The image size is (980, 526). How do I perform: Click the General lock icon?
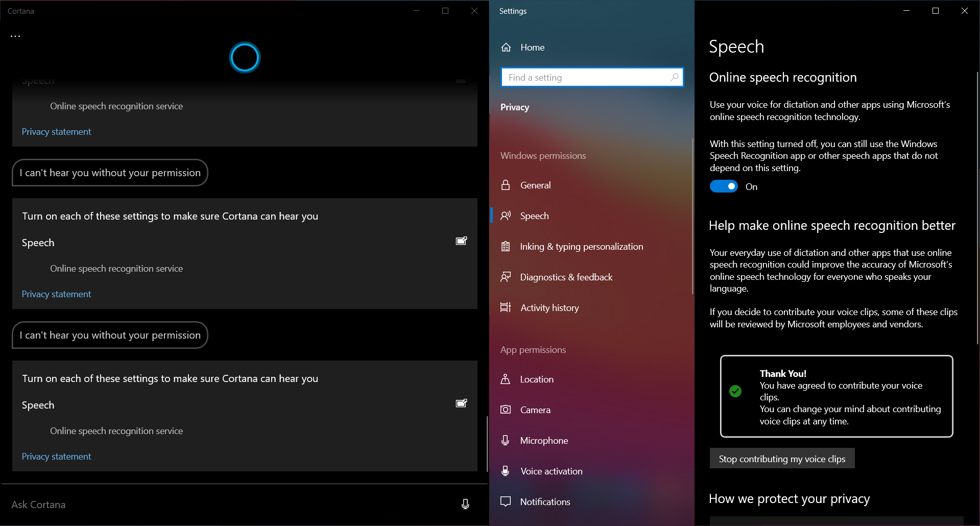pyautogui.click(x=506, y=185)
